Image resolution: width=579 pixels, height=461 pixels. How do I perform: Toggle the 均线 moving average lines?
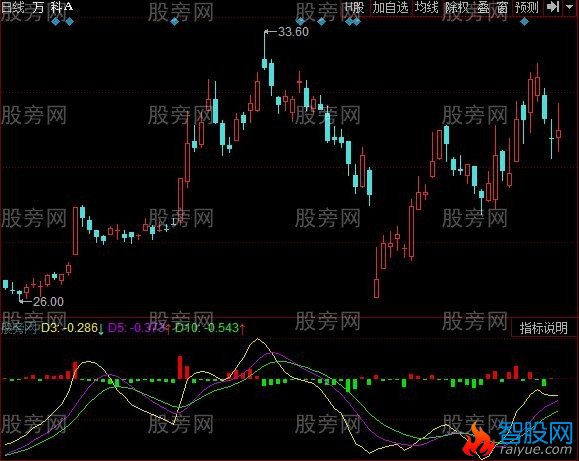pos(426,7)
